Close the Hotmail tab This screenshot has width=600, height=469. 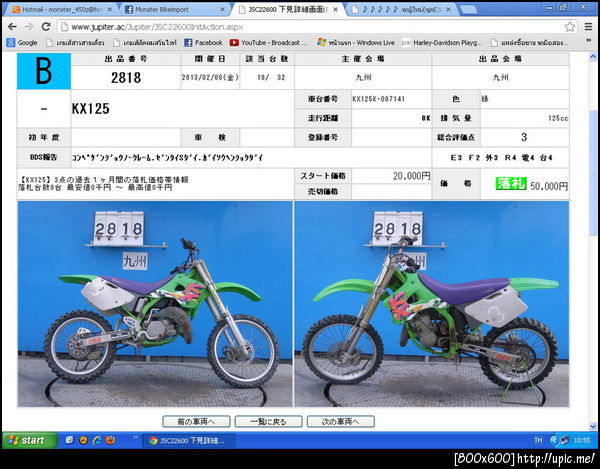[x=109, y=10]
